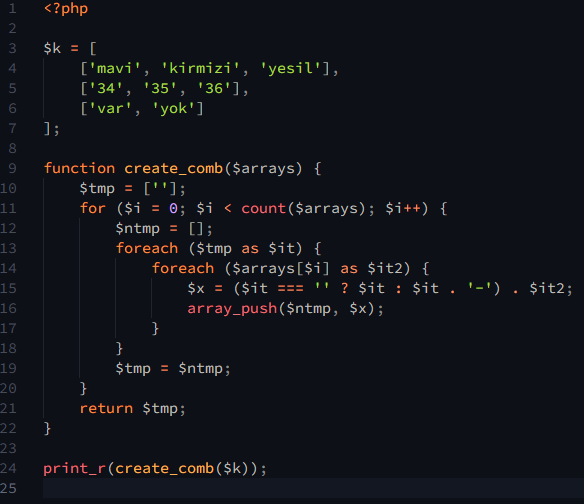
Task: Click the '0' number on line 11
Action: click(173, 208)
